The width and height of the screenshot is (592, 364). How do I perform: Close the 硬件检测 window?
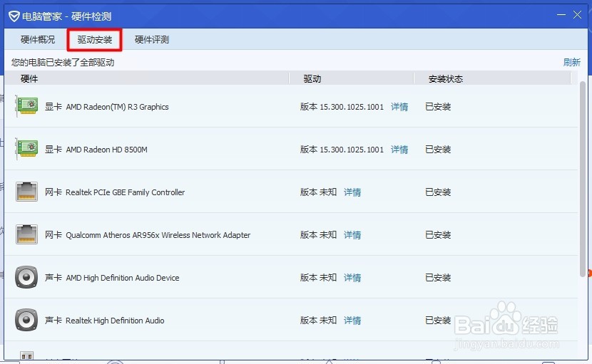[577, 15]
